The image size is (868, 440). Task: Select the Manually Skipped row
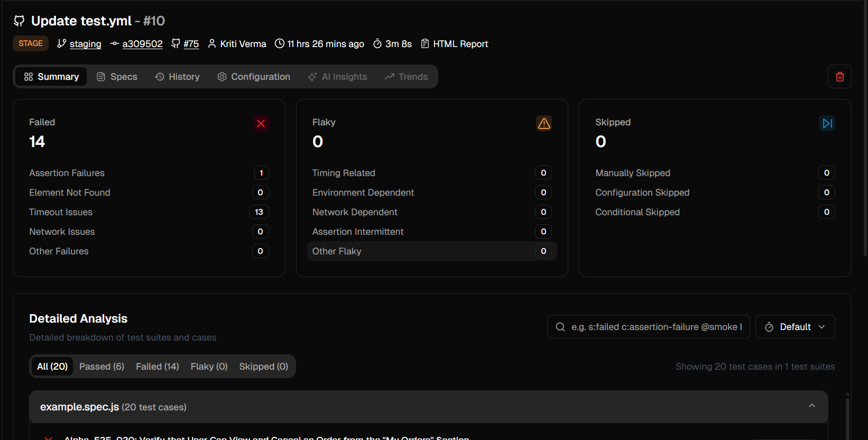coord(715,173)
